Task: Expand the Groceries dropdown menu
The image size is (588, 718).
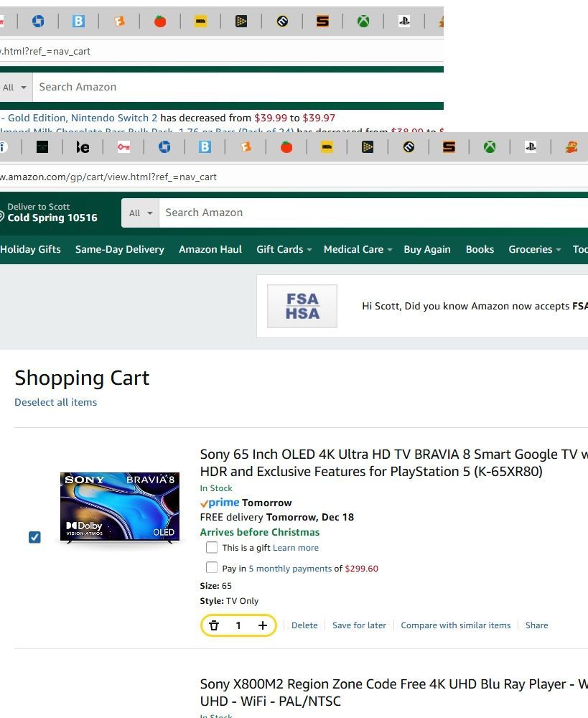Action: tap(534, 250)
